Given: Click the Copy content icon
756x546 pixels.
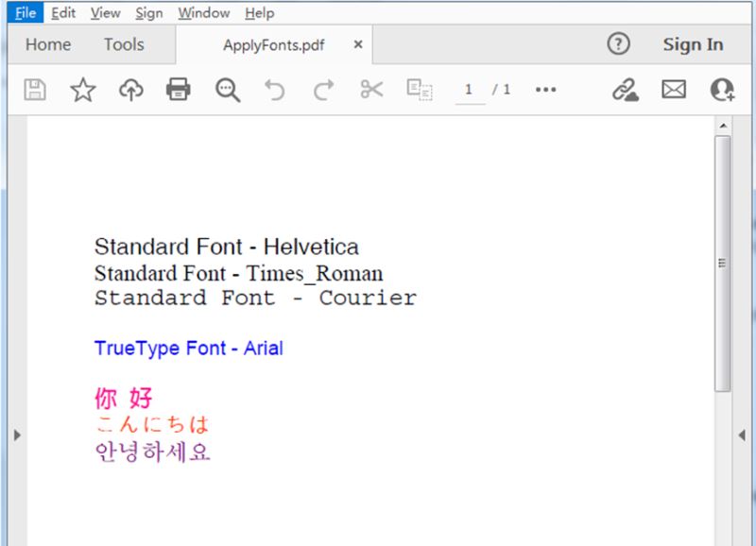Looking at the screenshot, I should 420,90.
